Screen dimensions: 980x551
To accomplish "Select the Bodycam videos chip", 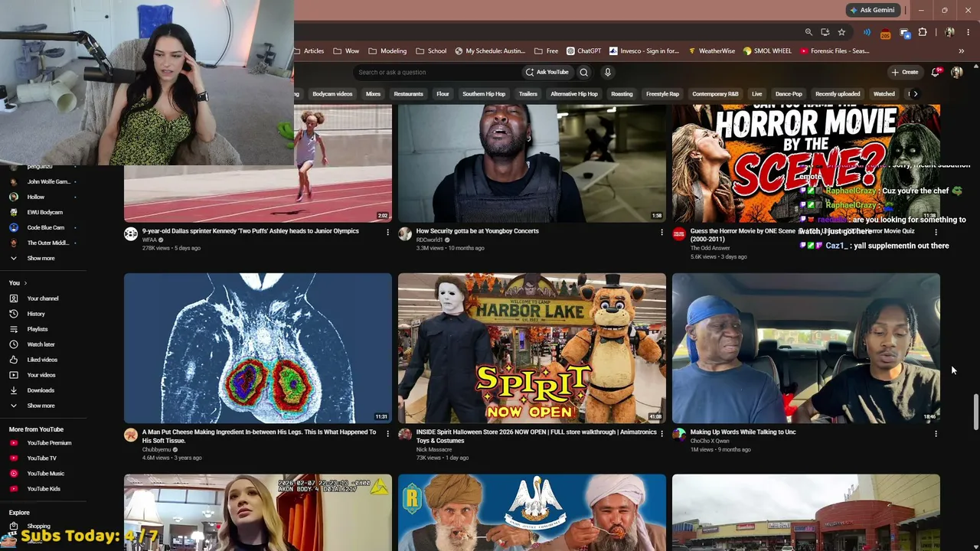I will (332, 94).
